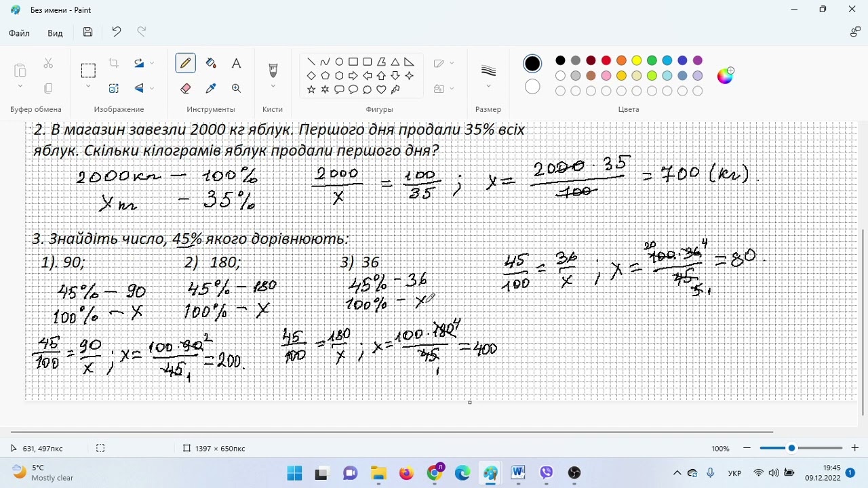Viewport: 868px width, 488px height.
Task: Pick the five-point star shape
Action: 311,89
